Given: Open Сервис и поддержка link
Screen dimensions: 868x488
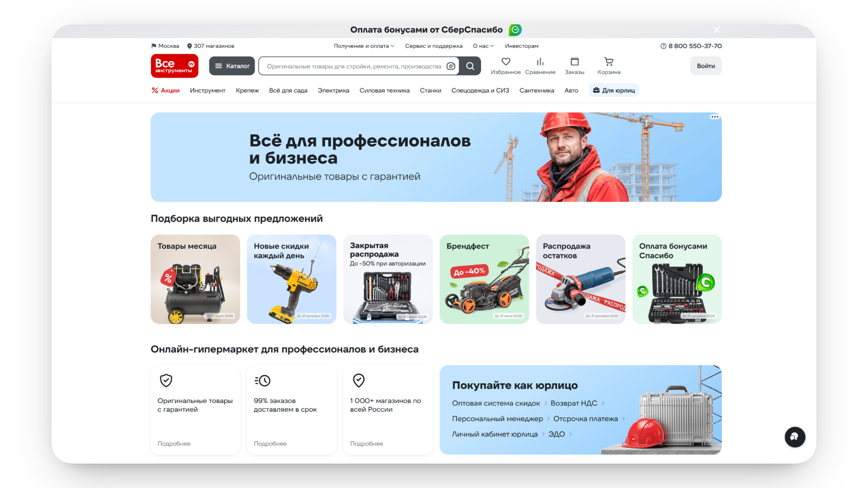Looking at the screenshot, I should [x=434, y=46].
